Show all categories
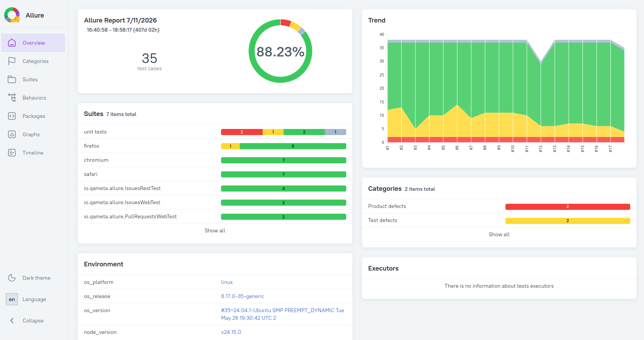Image resolution: width=644 pixels, height=340 pixels. tap(499, 234)
